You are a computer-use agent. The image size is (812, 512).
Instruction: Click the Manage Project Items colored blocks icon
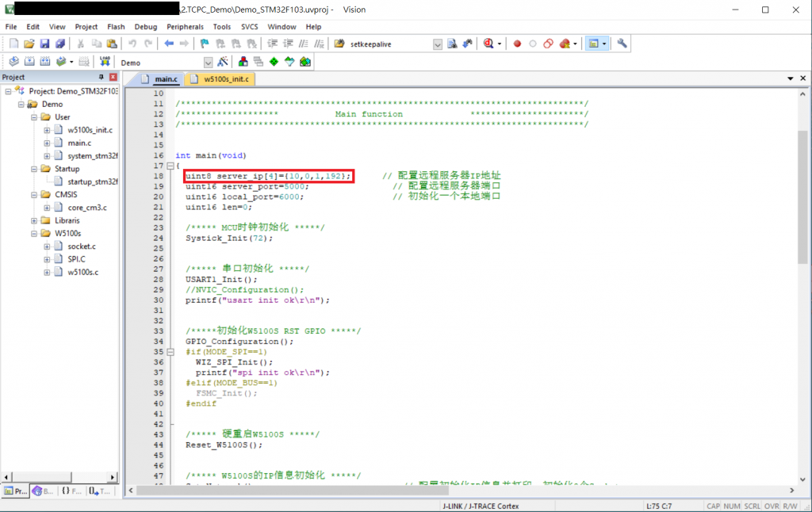243,62
